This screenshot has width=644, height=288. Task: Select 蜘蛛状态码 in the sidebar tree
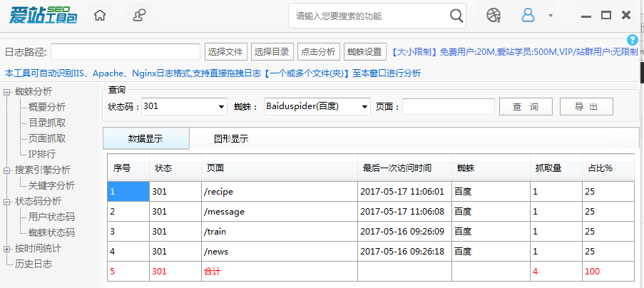(51, 233)
